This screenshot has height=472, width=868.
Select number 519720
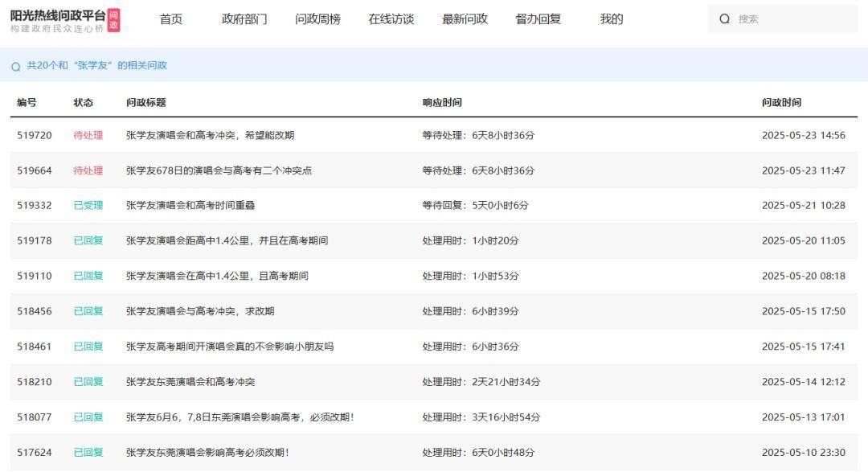[35, 135]
